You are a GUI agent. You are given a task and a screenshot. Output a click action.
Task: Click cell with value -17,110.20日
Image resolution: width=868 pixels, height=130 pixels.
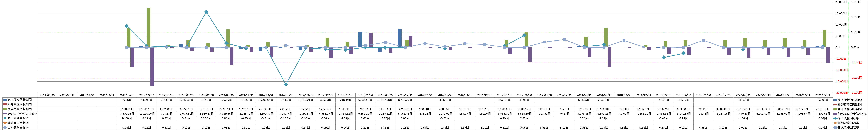pyautogui.click(x=147, y=113)
